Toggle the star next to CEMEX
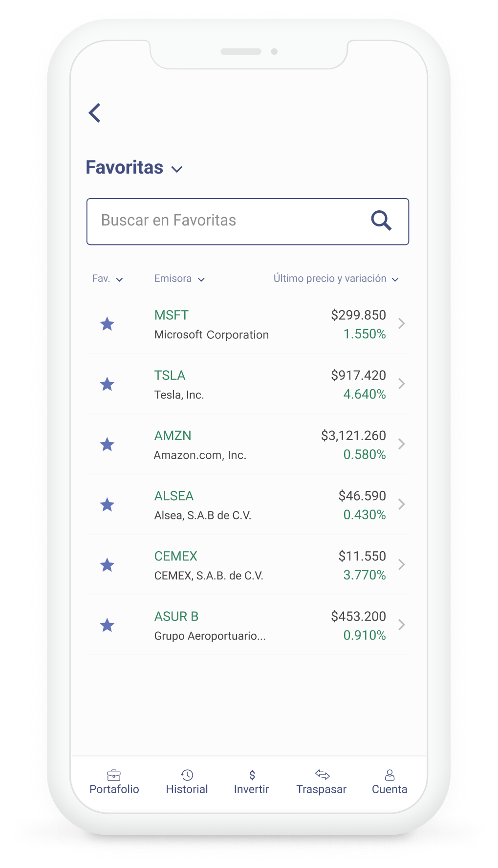This screenshot has width=498, height=868. click(x=107, y=565)
